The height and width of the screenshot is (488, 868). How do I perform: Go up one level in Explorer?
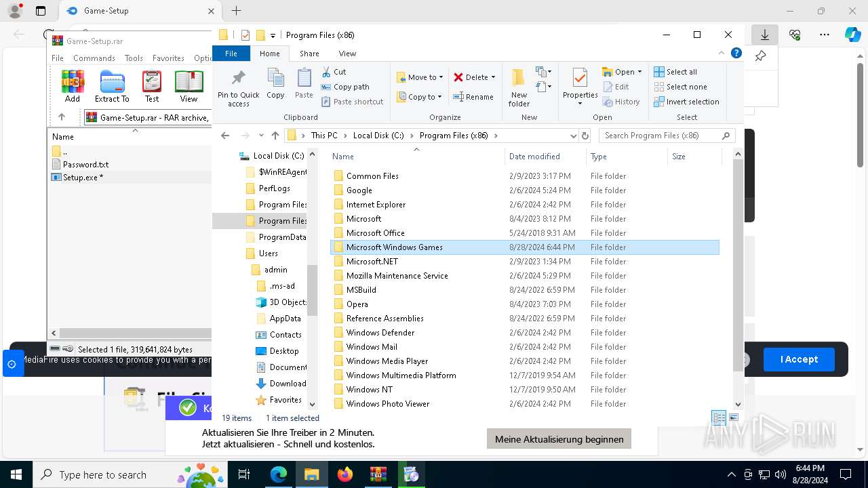[275, 136]
